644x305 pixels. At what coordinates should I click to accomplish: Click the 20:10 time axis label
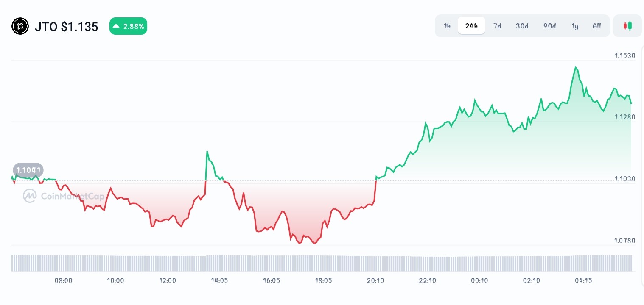(375, 280)
